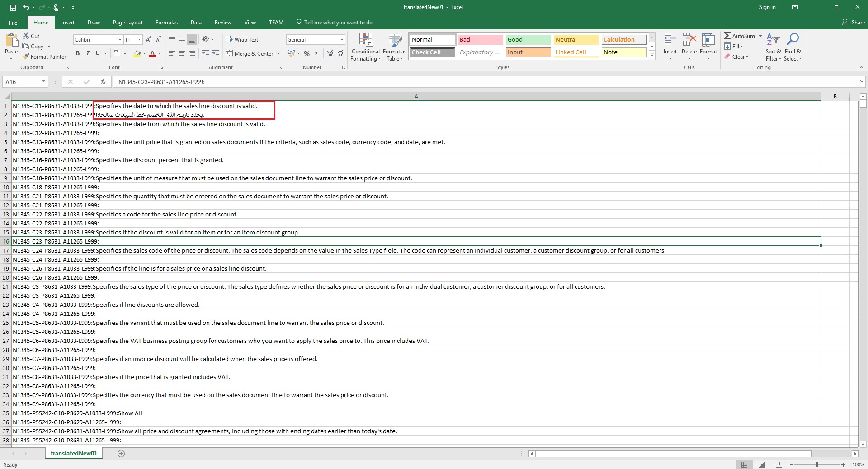The width and height of the screenshot is (868, 469).
Task: Click the Share button
Action: pyautogui.click(x=853, y=23)
